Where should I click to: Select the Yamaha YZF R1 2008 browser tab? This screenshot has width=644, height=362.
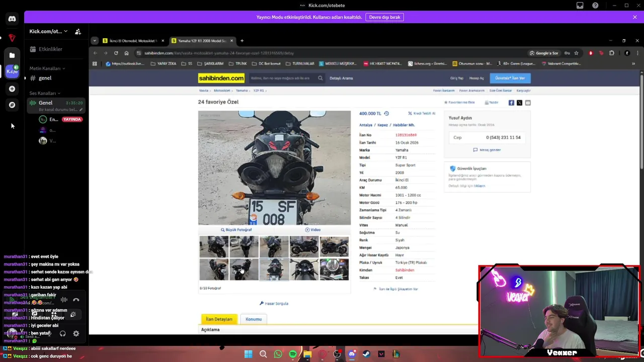[202, 41]
